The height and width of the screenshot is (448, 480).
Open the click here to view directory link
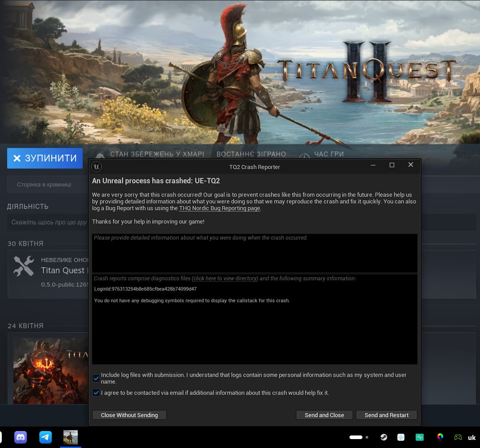pyautogui.click(x=225, y=279)
